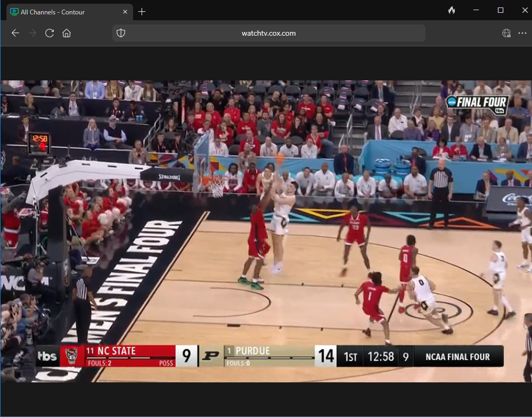Open the globe extension icon in toolbar

point(506,33)
